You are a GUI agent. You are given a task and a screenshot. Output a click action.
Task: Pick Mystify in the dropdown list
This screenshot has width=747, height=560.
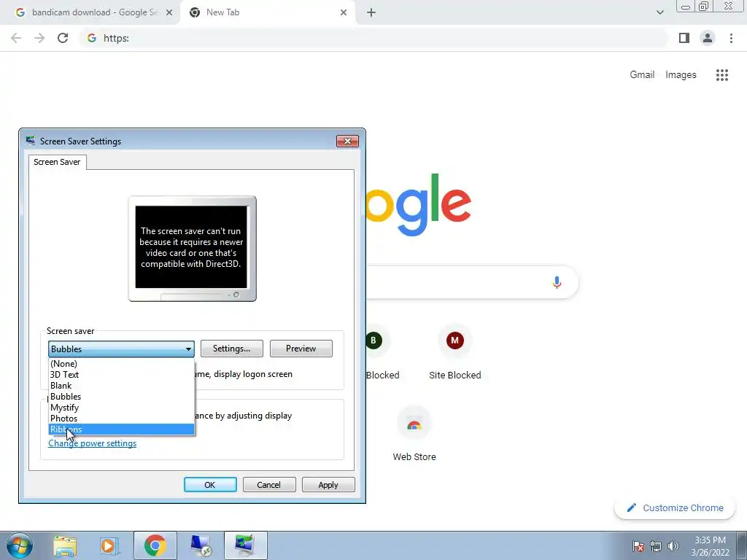tap(122, 408)
